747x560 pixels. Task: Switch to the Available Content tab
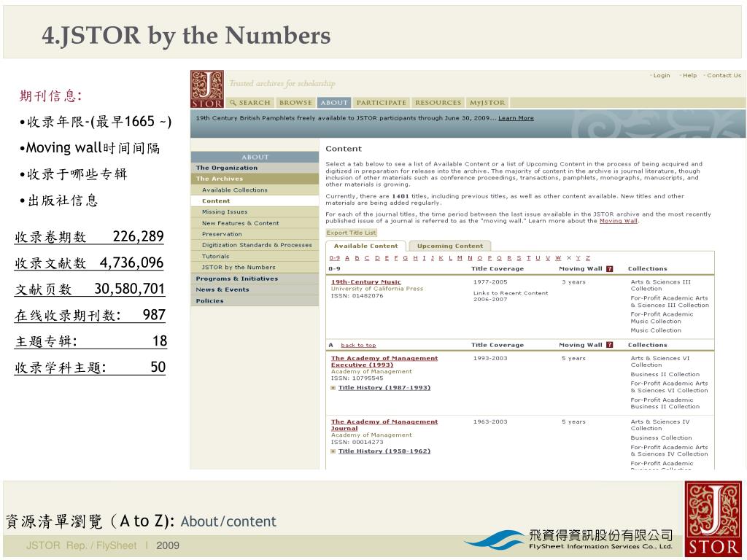[365, 246]
